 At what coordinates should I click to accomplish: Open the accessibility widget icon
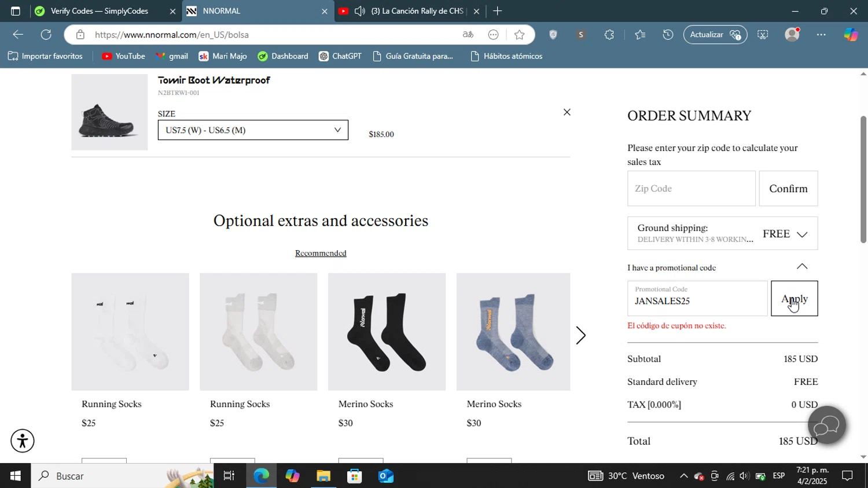pos(23,441)
